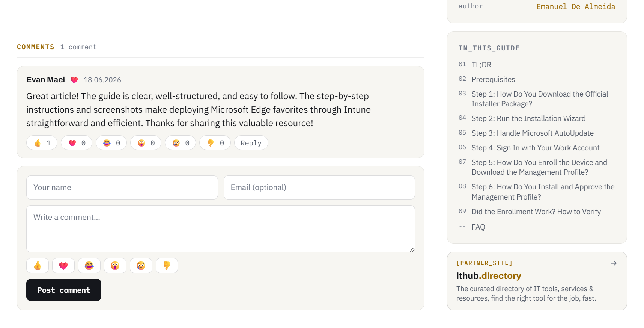Select thumbs-up emoji in the comment form
This screenshot has height=328, width=644.
38,266
